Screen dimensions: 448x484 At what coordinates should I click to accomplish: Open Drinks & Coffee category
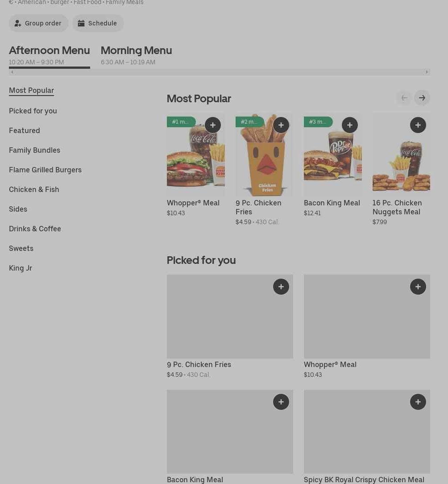tap(35, 229)
